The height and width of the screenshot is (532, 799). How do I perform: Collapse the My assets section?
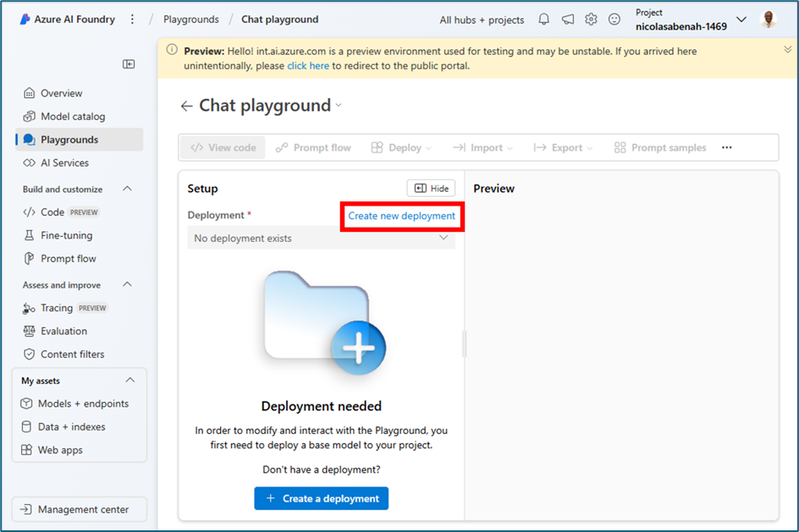(x=130, y=381)
